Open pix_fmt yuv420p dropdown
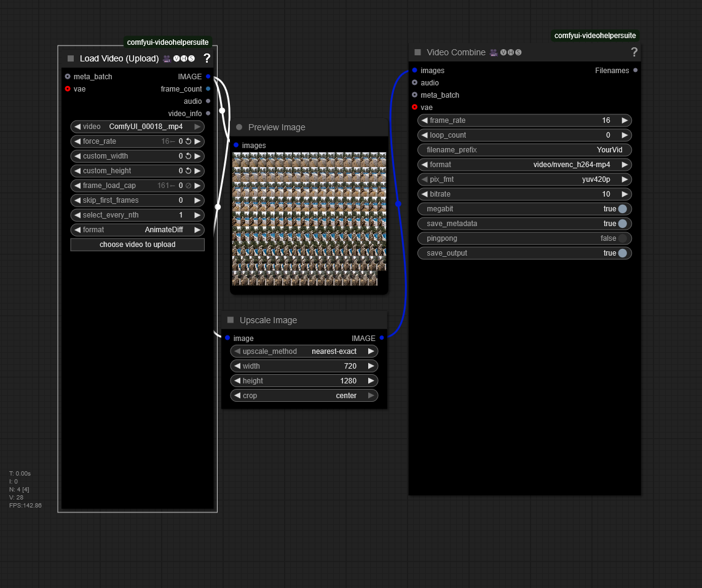 [524, 179]
